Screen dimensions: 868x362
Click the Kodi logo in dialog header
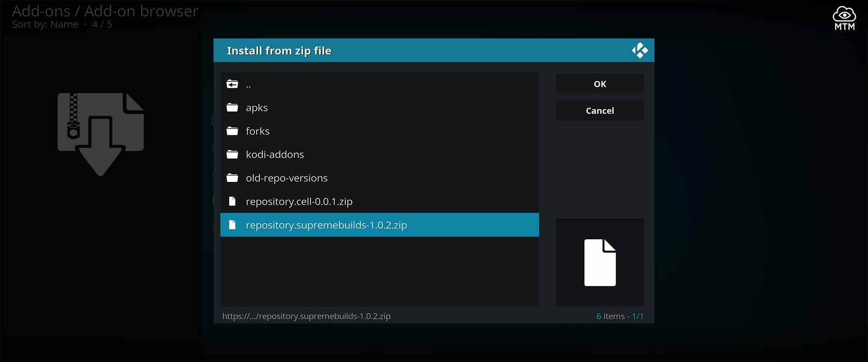tap(640, 51)
